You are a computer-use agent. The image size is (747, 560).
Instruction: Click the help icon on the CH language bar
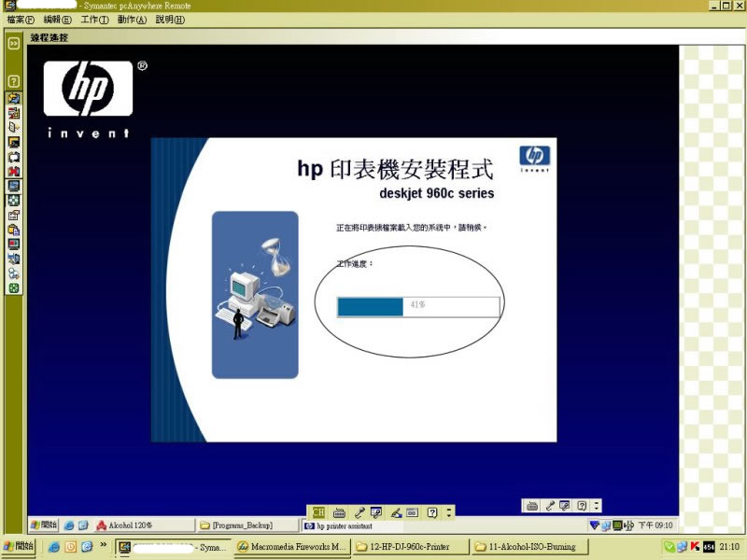coord(432,512)
